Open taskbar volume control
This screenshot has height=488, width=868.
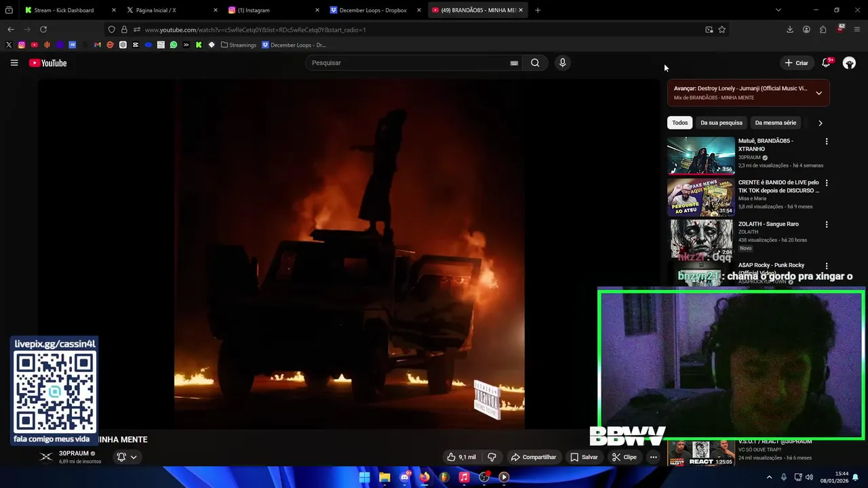point(809,477)
